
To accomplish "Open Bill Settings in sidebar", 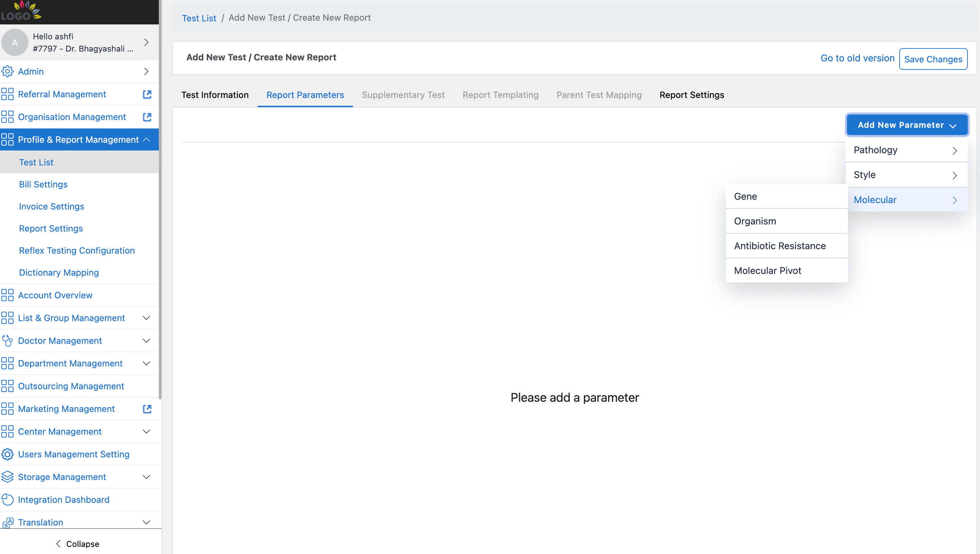I will coord(79,184).
